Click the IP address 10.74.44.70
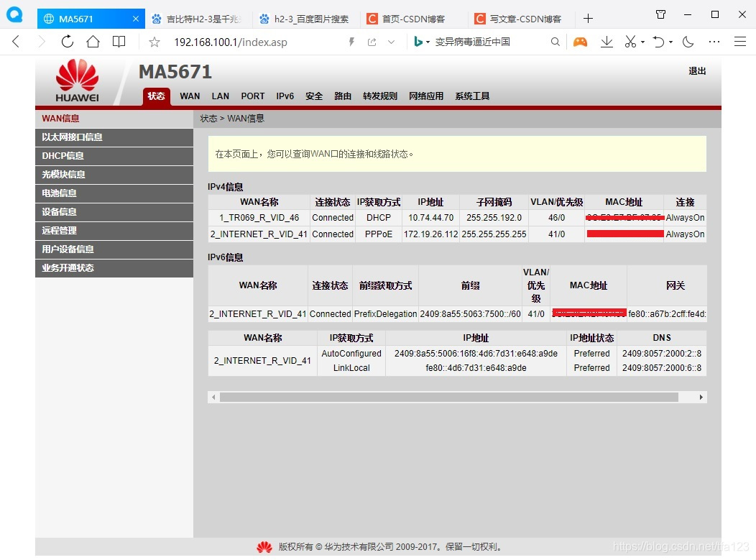Screen dimensions: 756x560 [x=431, y=218]
